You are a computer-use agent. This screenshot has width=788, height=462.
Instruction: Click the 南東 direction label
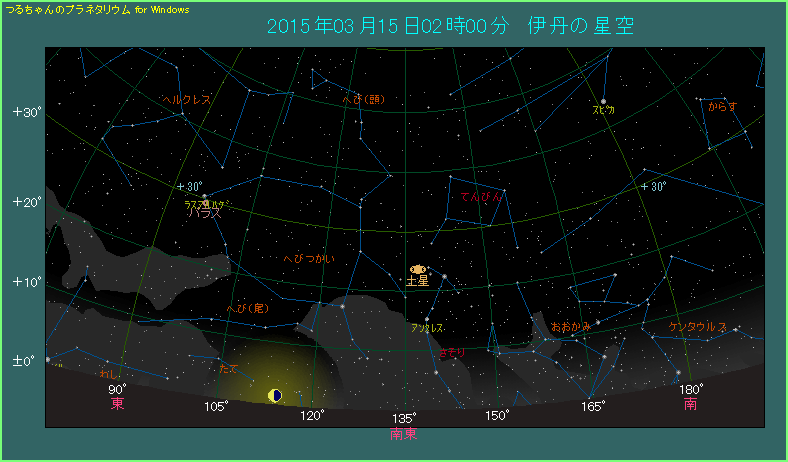(404, 434)
